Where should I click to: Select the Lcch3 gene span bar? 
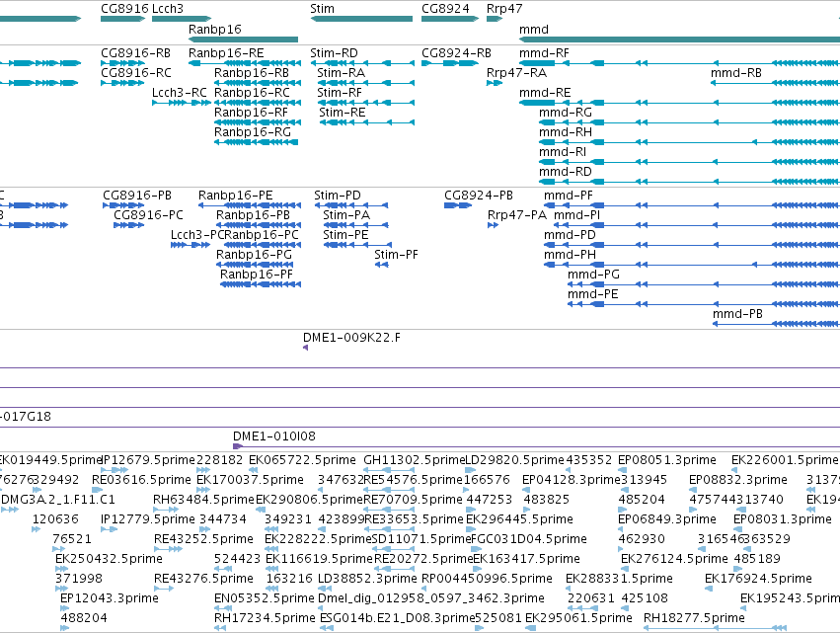[x=182, y=19]
